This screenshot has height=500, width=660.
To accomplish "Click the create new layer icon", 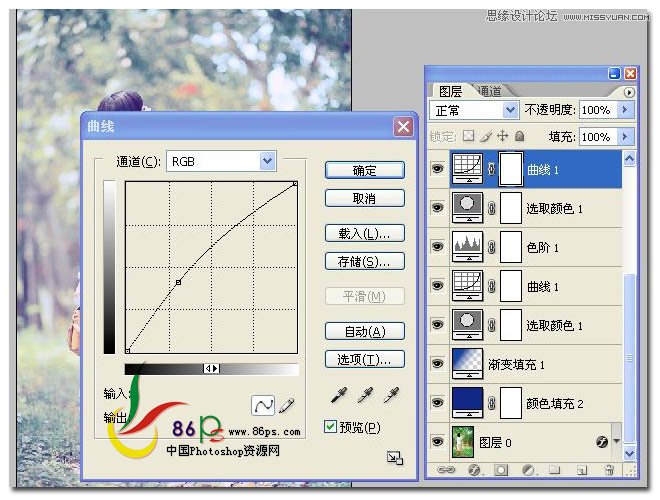I will [x=582, y=470].
